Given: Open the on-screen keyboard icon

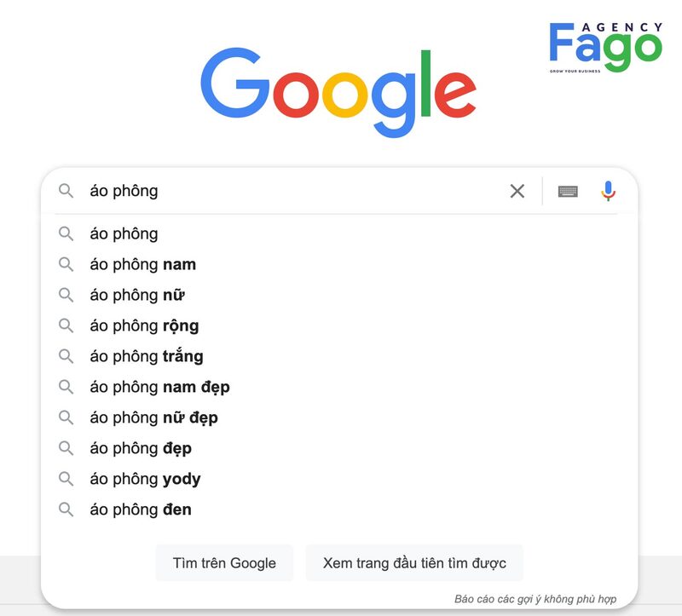Looking at the screenshot, I should (x=568, y=191).
